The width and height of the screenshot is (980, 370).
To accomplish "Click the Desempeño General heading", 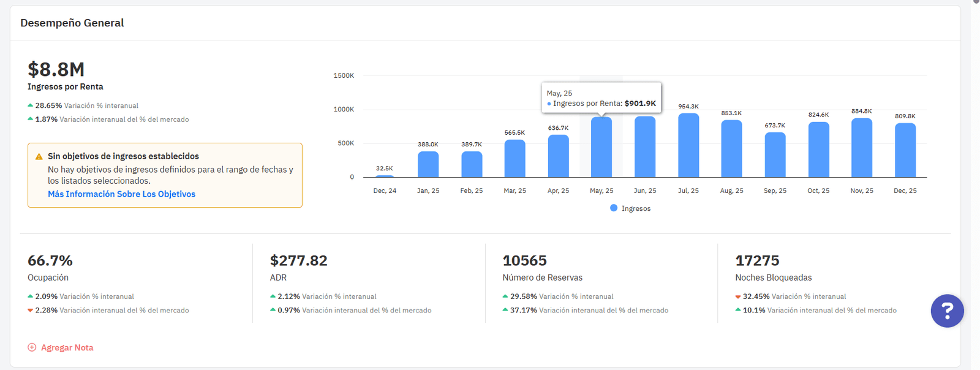I will coord(72,23).
